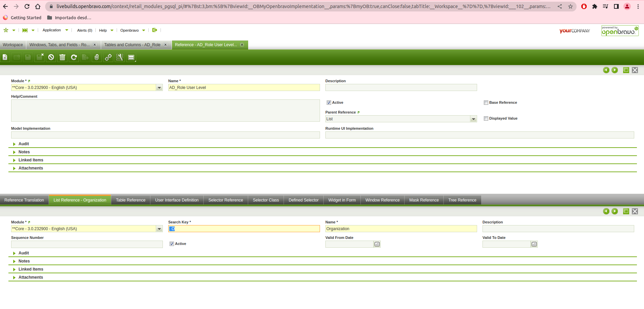Open the Workspace tab

13,45
